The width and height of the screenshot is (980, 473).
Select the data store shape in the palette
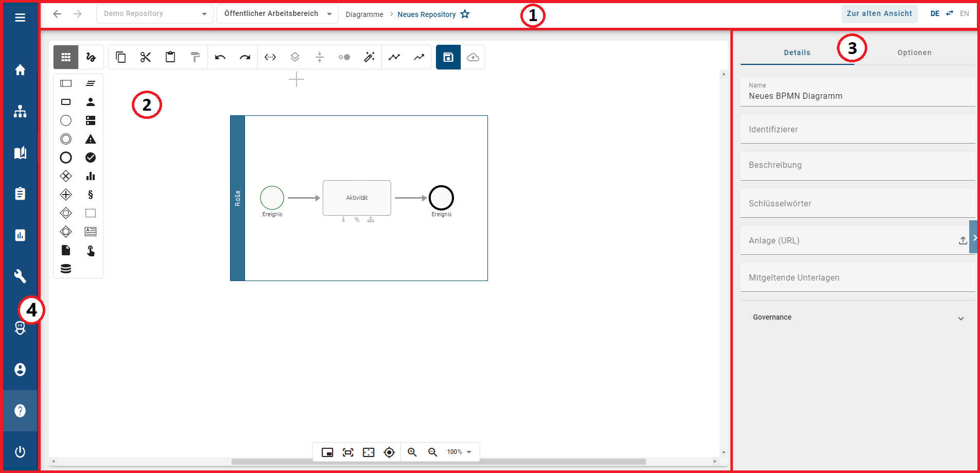[x=65, y=268]
